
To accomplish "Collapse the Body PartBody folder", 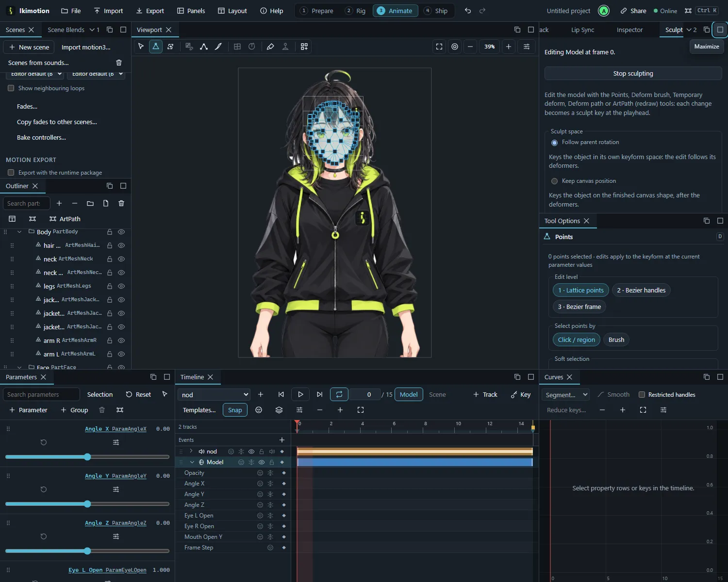I will pyautogui.click(x=19, y=232).
